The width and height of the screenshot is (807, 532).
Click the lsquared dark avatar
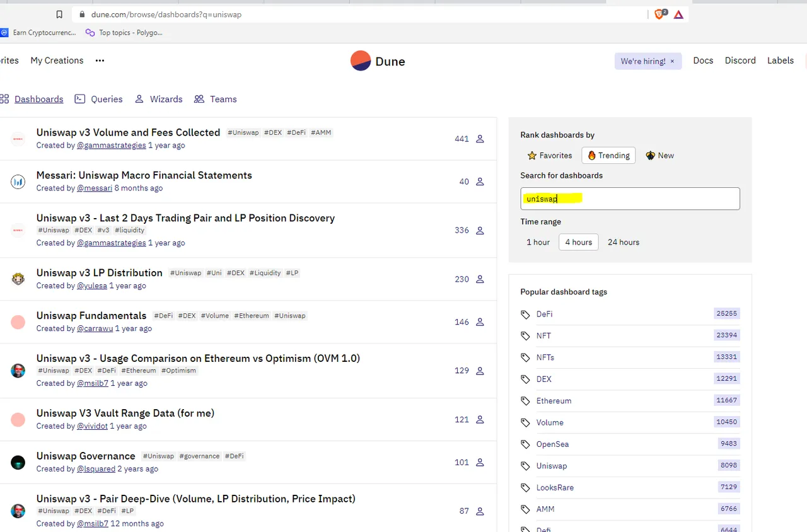[x=18, y=462]
